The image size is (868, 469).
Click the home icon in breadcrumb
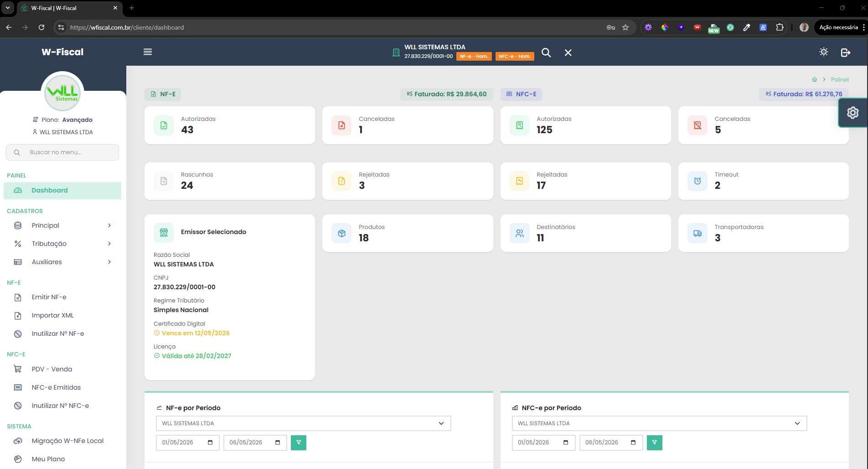click(815, 79)
